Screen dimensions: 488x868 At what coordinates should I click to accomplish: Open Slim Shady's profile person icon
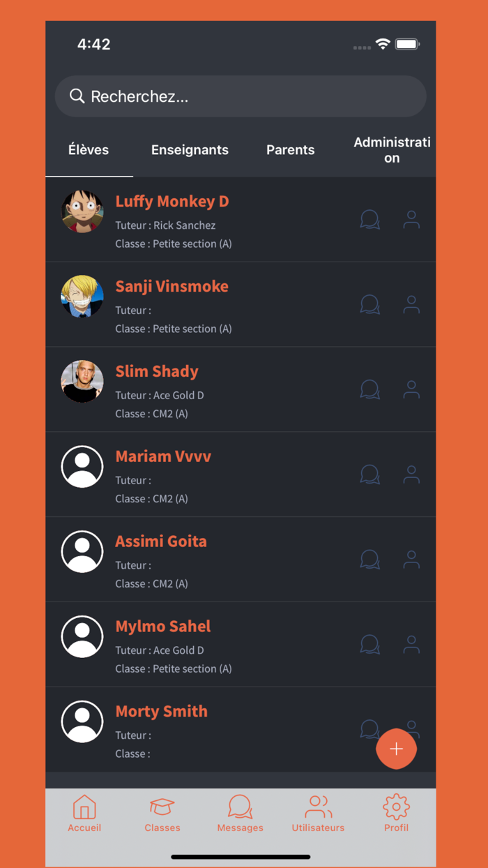coord(411,389)
